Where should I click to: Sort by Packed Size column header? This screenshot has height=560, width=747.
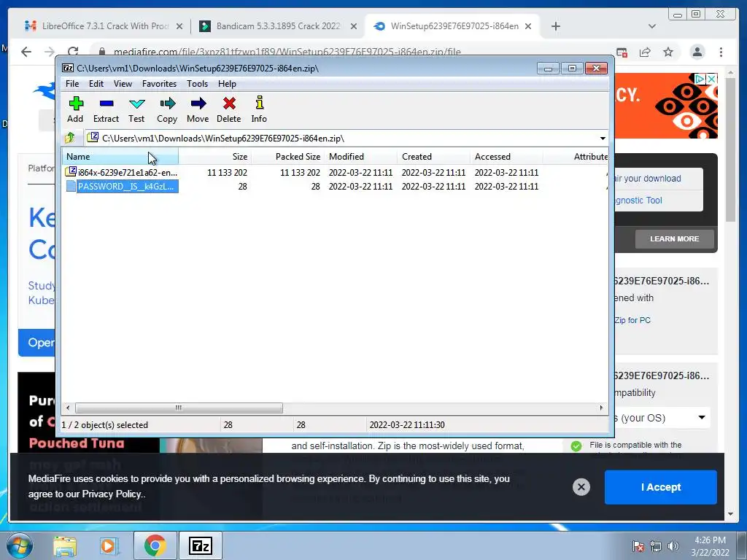tap(287, 157)
